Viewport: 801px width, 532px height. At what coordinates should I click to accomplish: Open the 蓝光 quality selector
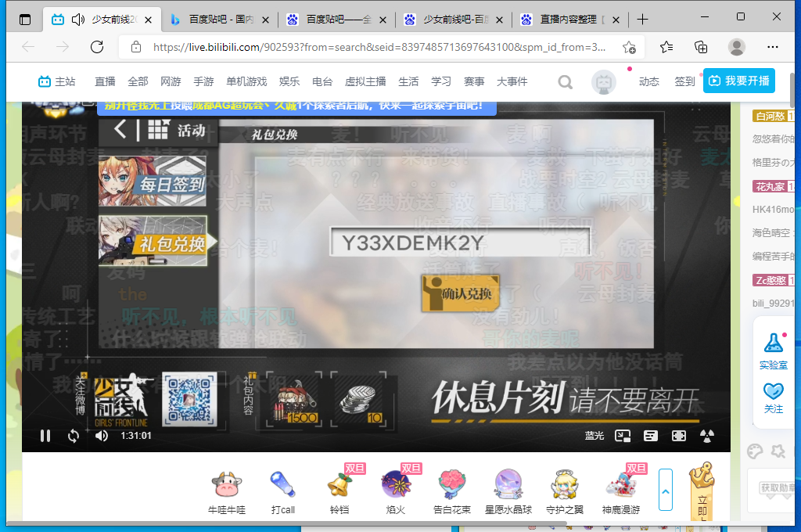click(594, 436)
